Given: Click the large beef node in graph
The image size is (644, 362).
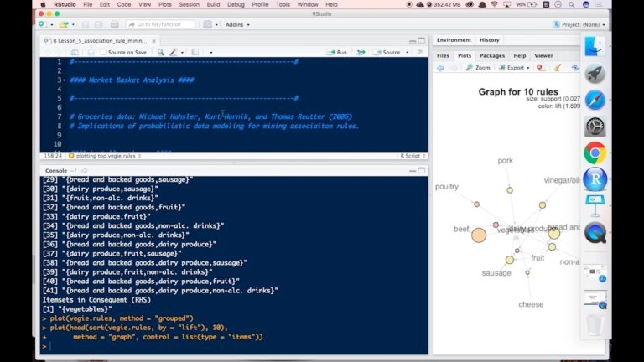Looking at the screenshot, I should (479, 235).
